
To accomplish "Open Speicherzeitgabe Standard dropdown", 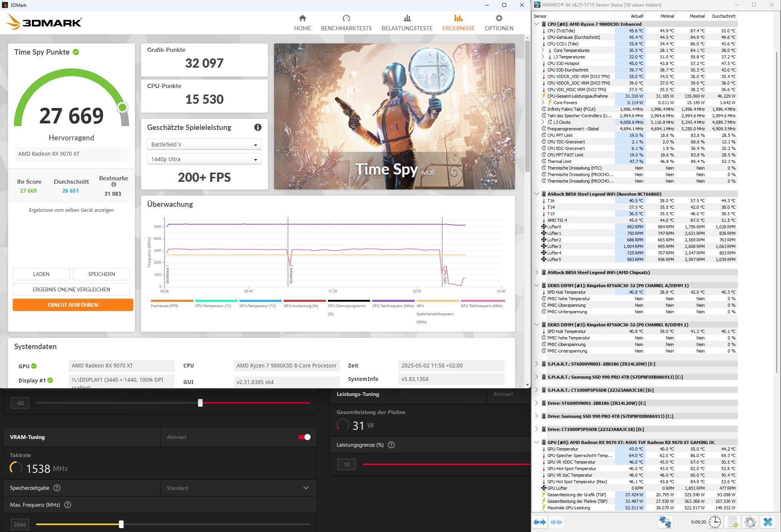I will (x=238, y=488).
